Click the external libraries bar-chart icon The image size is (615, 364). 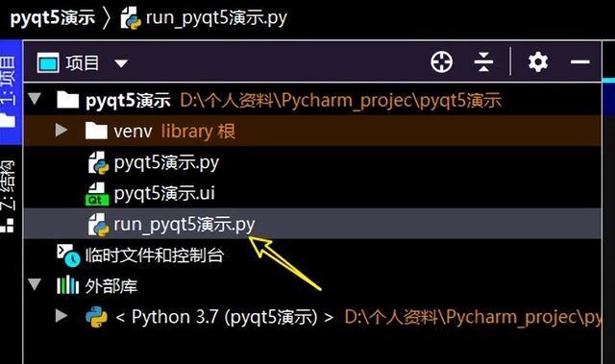point(67,285)
